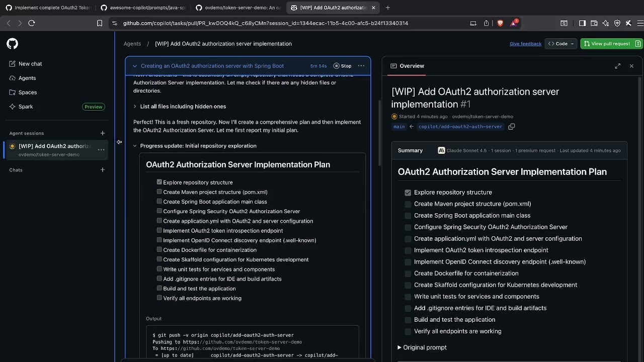This screenshot has width=644, height=362.
Task: Click the View pull request button
Action: [611, 44]
